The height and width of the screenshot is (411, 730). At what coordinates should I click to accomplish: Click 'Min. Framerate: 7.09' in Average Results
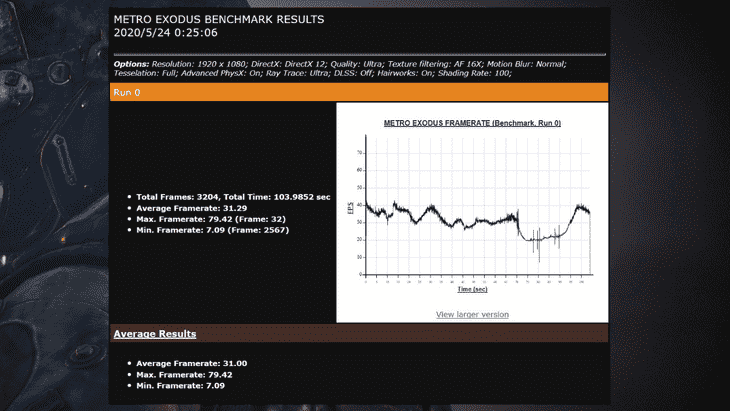click(x=180, y=386)
